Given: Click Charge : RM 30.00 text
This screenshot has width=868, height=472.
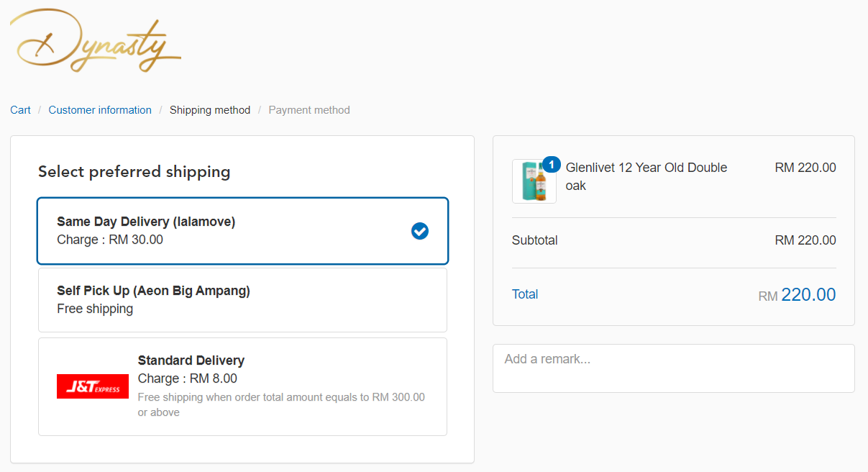Looking at the screenshot, I should (110, 240).
